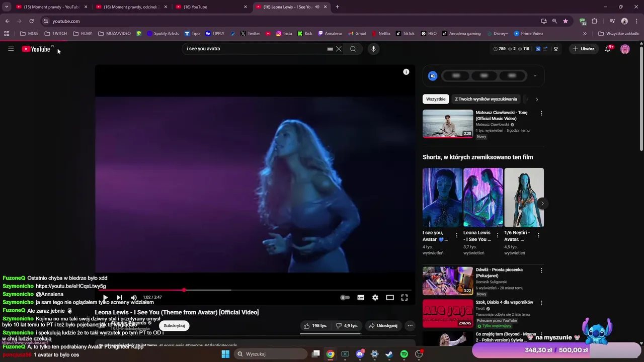Image resolution: width=644 pixels, height=362 pixels.
Task: Toggle subtitles in the player
Action: pyautogui.click(x=361, y=298)
